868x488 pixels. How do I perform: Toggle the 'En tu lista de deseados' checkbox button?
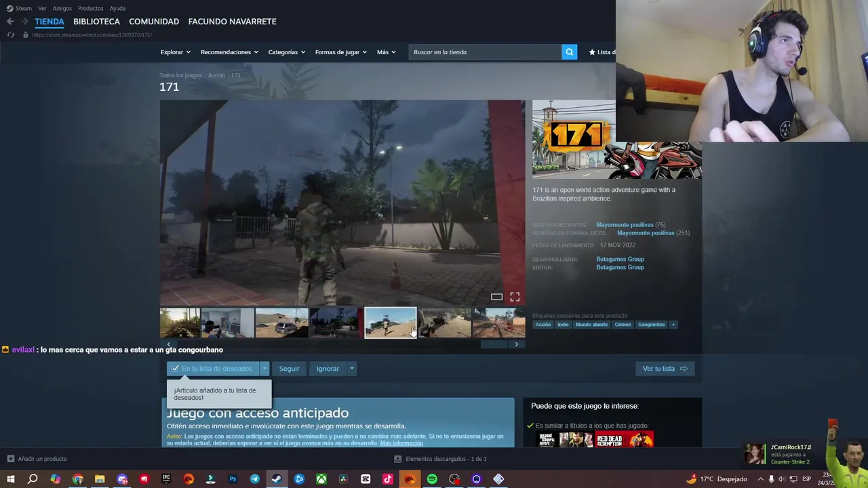(213, 369)
